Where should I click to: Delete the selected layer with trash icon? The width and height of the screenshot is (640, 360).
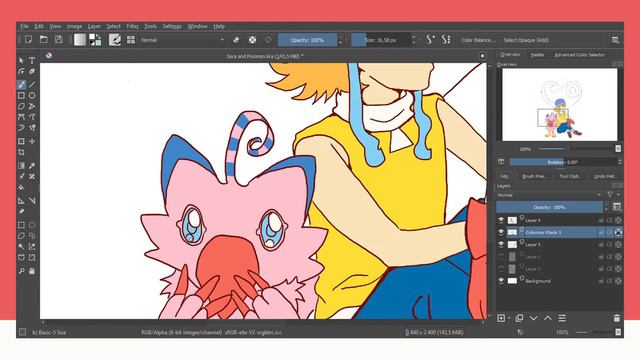tap(617, 318)
